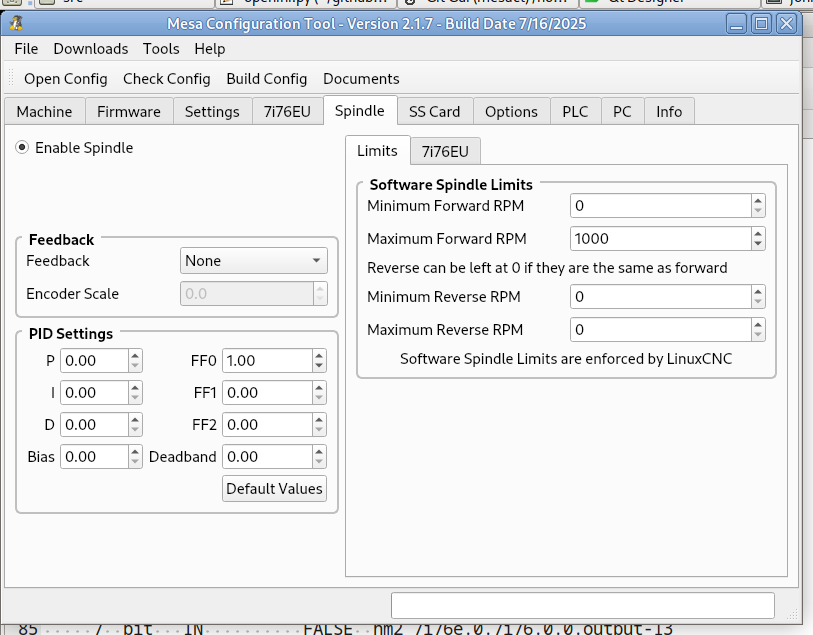The image size is (813, 635).
Task: Click the FF0 value field
Action: click(268, 361)
